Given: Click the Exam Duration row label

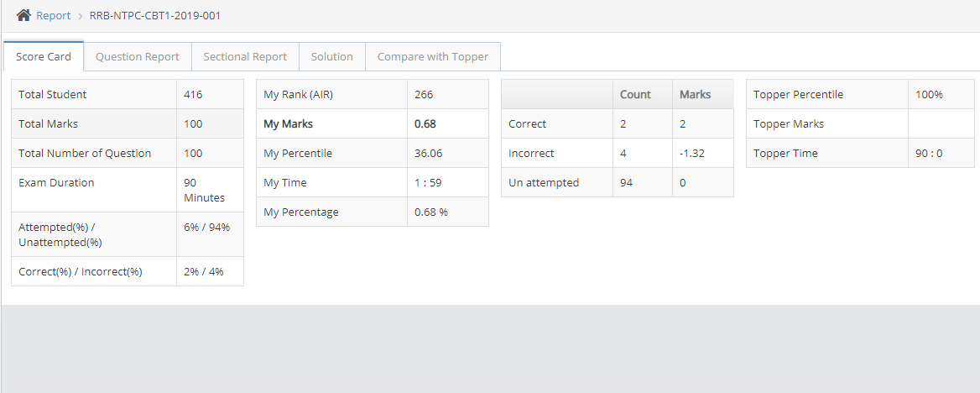Looking at the screenshot, I should click(x=56, y=183).
